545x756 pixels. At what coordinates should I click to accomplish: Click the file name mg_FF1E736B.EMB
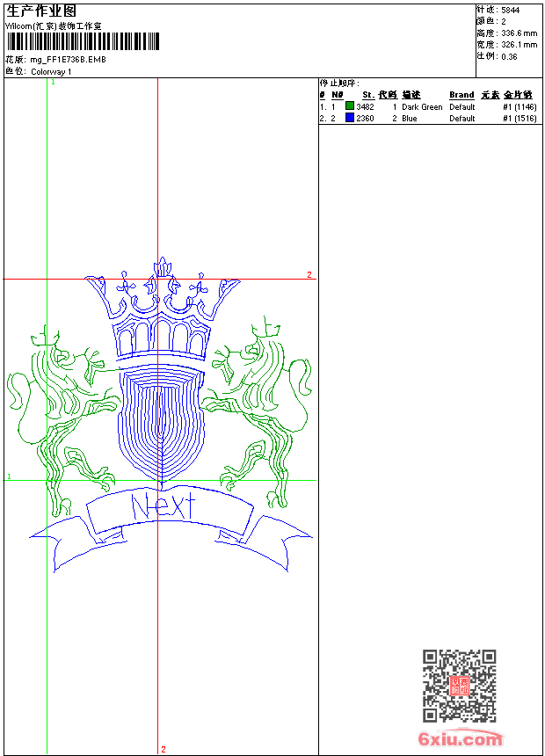(68, 59)
